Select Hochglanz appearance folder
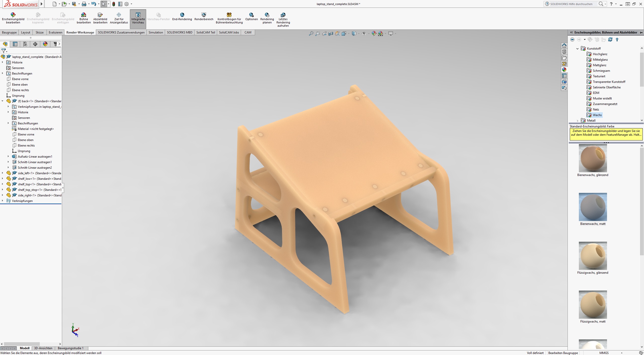The width and height of the screenshot is (644, 355). (597, 54)
